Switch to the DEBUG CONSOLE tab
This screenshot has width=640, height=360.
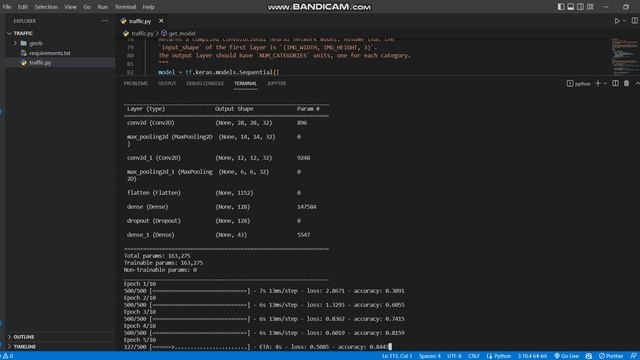tap(205, 83)
